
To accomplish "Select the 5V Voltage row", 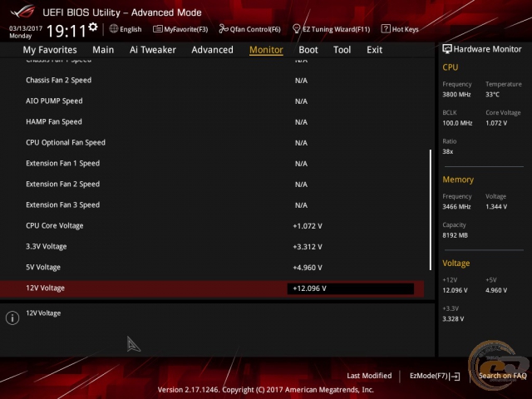I will pyautogui.click(x=212, y=268).
